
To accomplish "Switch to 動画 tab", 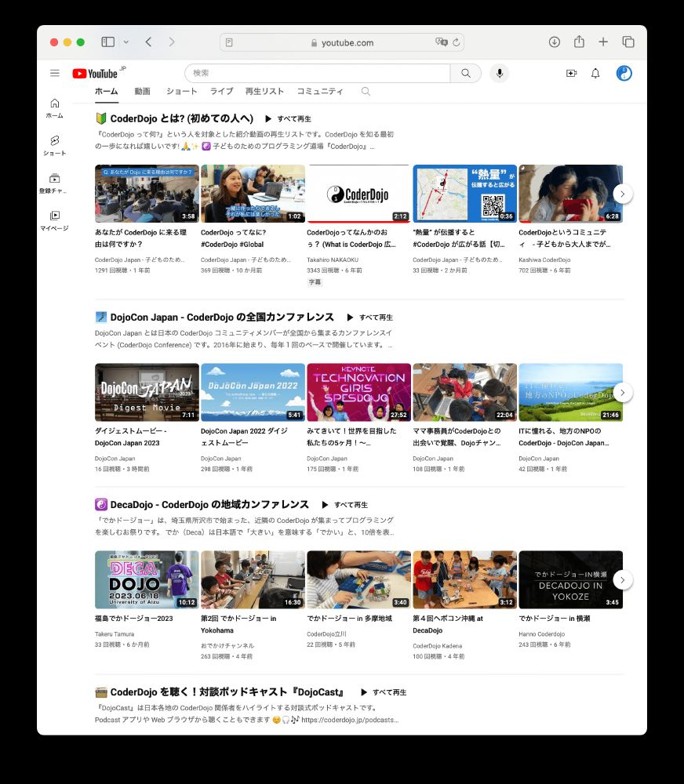I will point(142,91).
